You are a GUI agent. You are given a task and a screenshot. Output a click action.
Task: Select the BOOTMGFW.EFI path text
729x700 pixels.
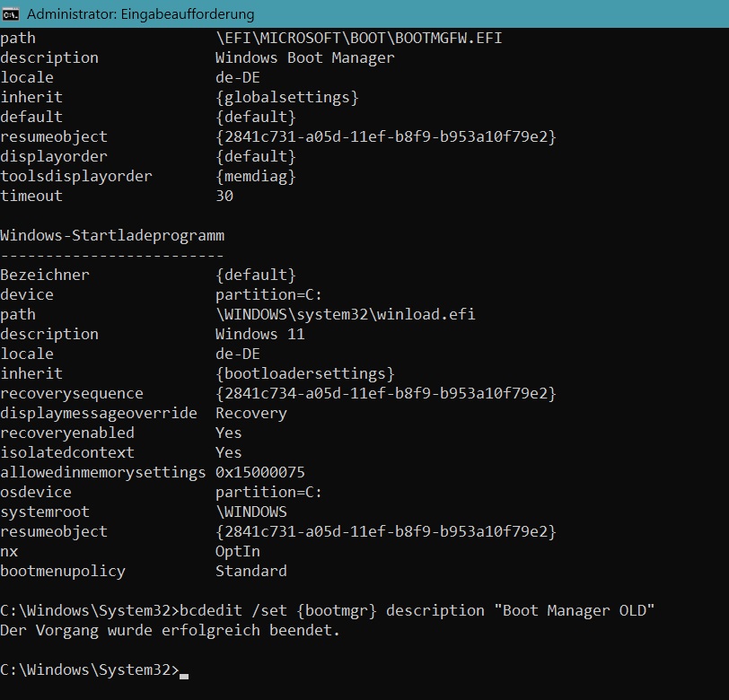(x=356, y=38)
